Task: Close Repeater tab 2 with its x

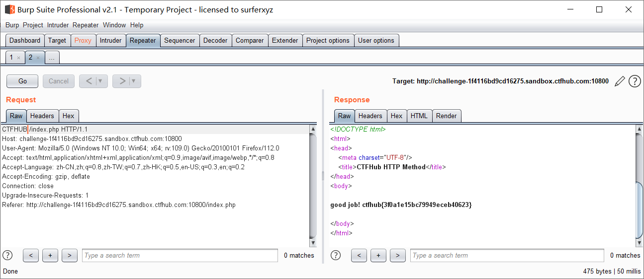Action: point(38,58)
